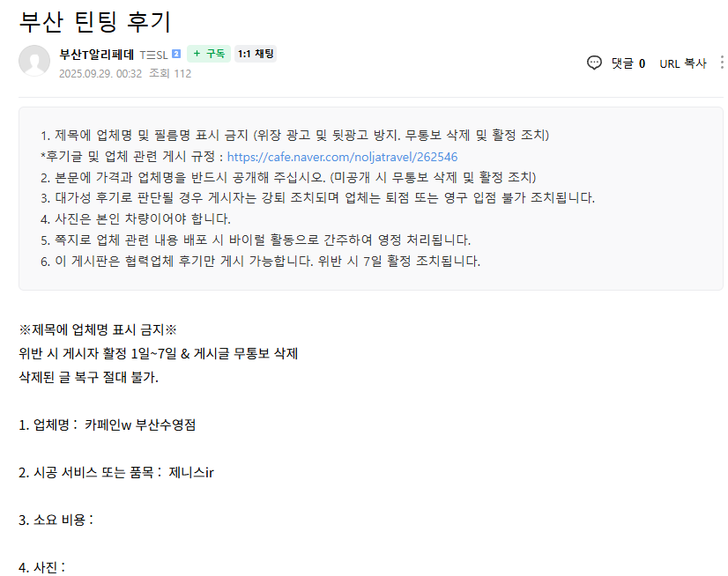Jump to comments via 댓글 0
Viewport: 728px width, 576px height.
tap(628, 63)
